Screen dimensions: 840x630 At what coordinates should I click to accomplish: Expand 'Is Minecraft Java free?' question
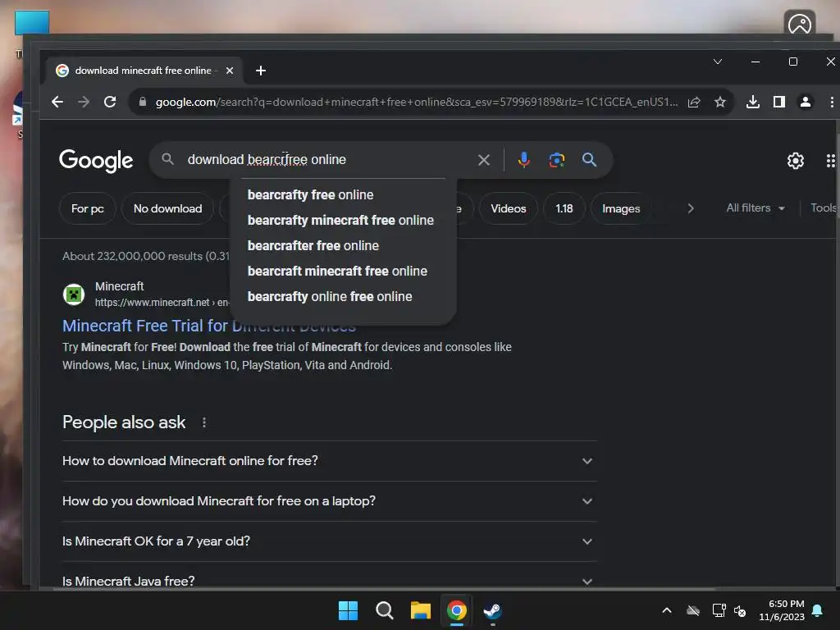point(330,578)
